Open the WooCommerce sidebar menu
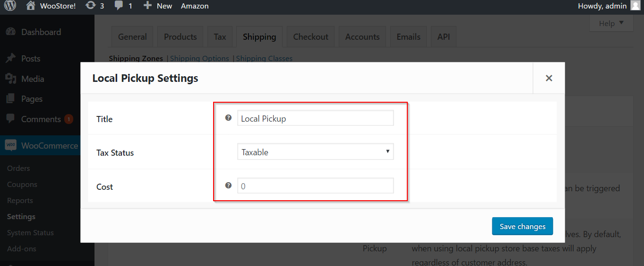 click(50, 146)
